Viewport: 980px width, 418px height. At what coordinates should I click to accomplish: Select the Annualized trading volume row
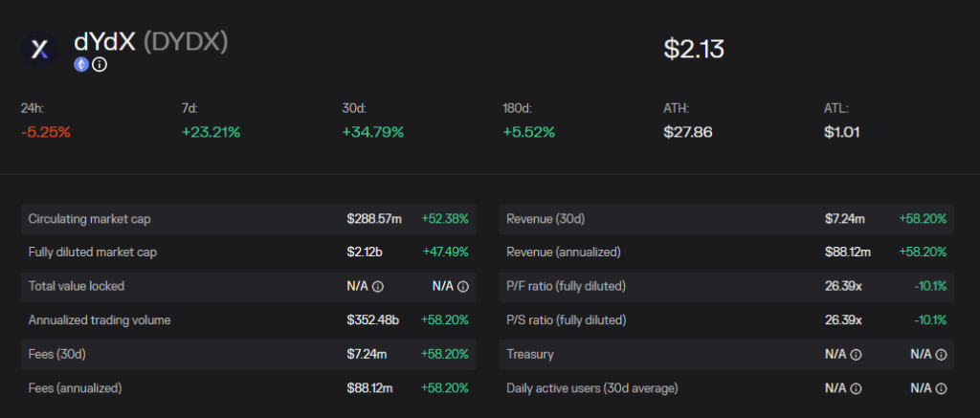249,319
